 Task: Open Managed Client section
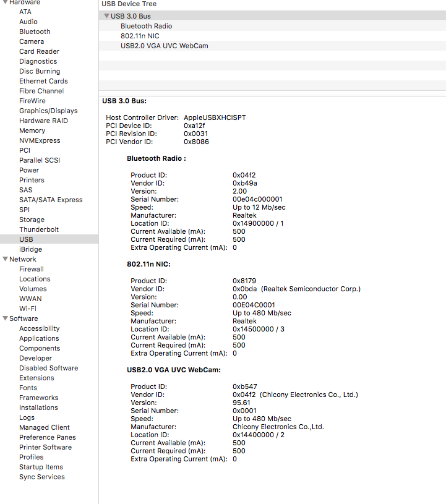45,427
